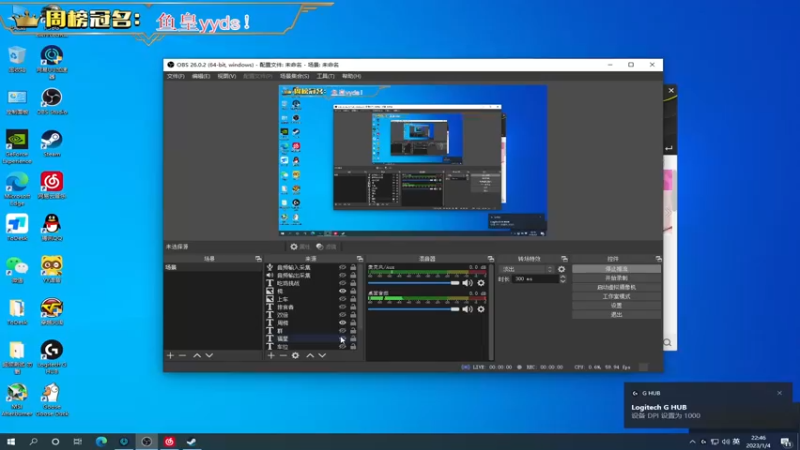Open the 帮助(H) menu
The width and height of the screenshot is (800, 450).
[x=352, y=76]
